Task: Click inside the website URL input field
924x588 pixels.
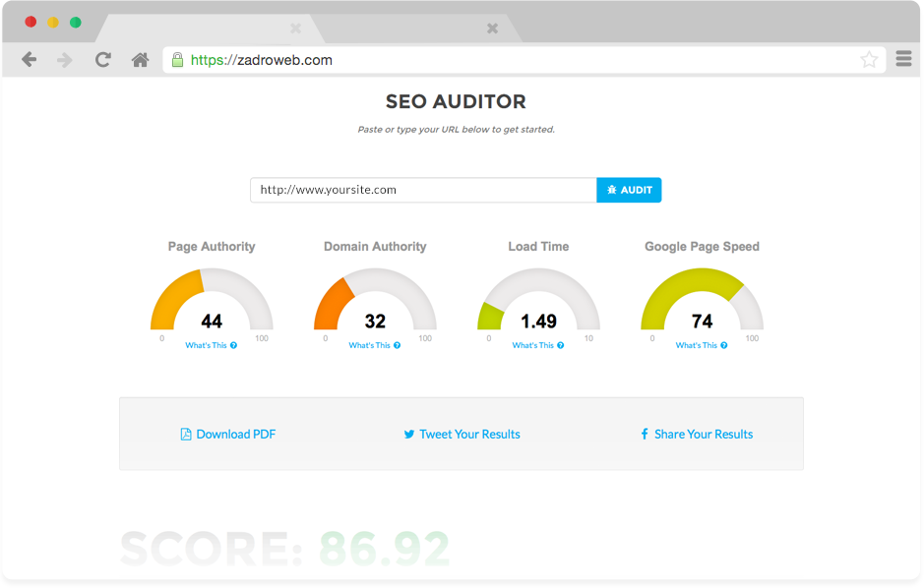Action: [x=423, y=190]
